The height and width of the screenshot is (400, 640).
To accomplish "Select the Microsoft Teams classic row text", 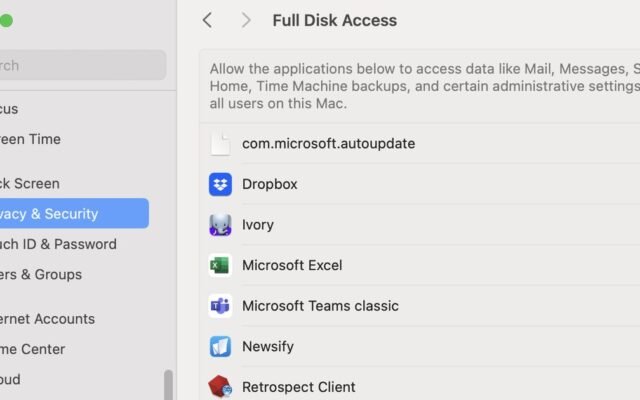I will [320, 306].
